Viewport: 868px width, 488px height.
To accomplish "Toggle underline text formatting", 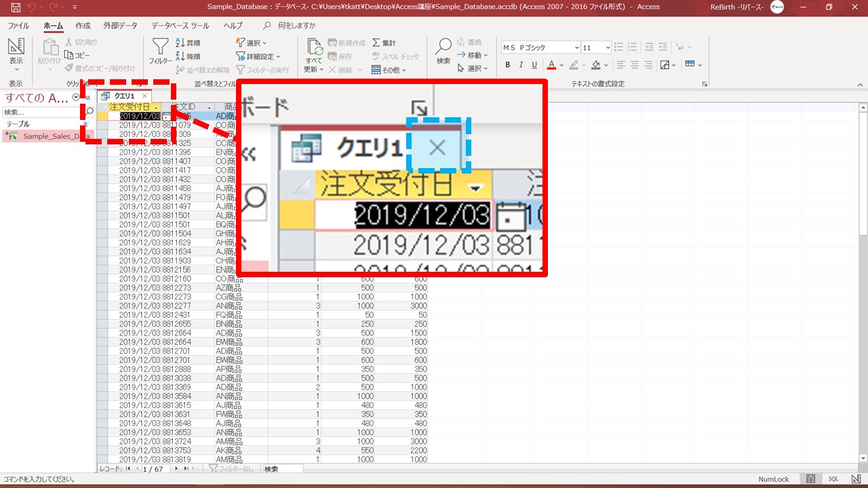I will (534, 65).
